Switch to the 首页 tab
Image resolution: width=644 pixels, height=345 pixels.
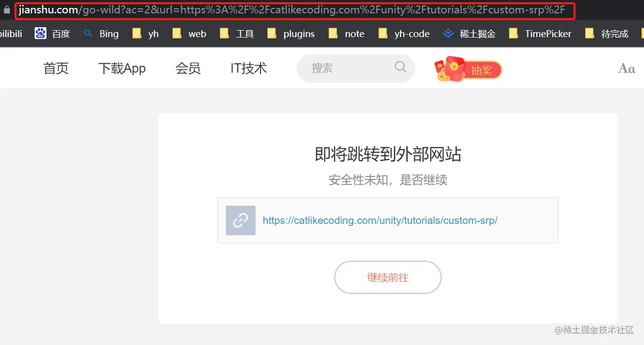click(x=55, y=69)
